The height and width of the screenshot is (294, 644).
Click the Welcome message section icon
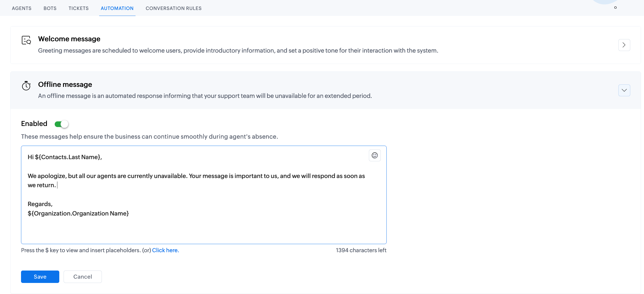point(26,40)
